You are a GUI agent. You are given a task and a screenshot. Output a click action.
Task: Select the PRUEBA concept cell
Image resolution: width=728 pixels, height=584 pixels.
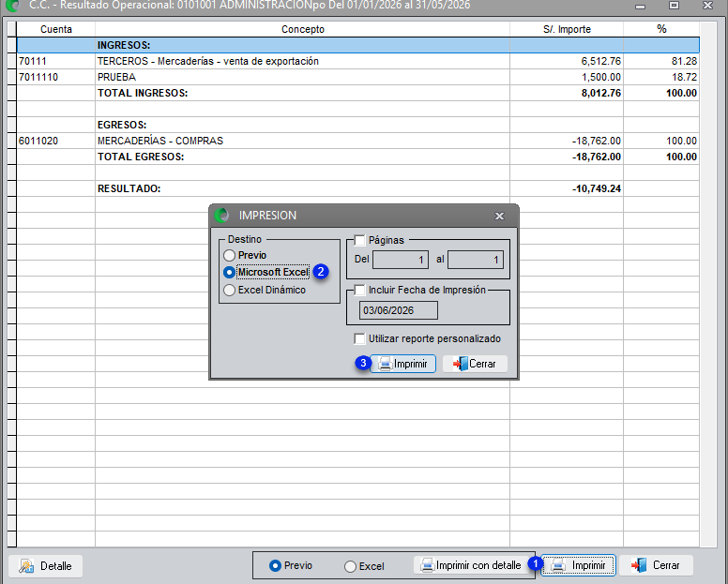tap(303, 77)
